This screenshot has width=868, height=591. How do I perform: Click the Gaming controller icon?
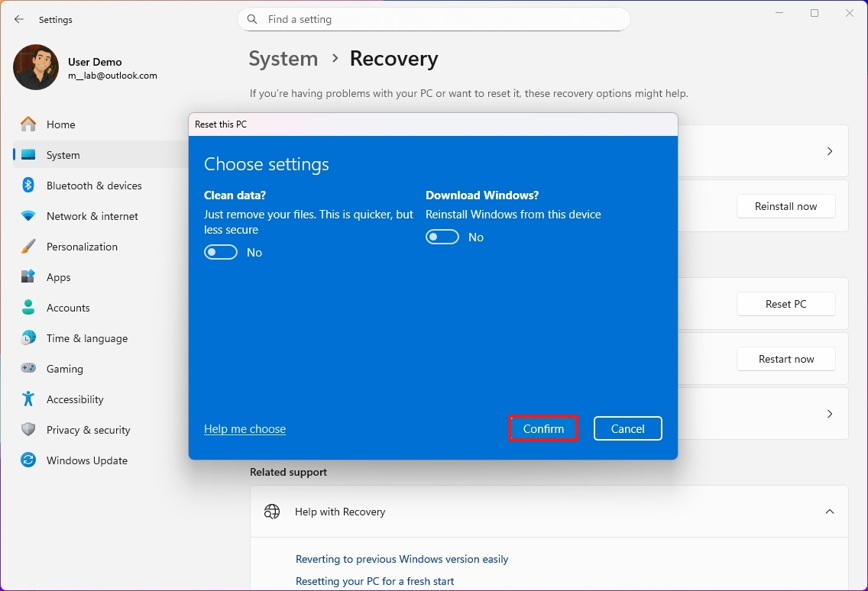(x=28, y=369)
